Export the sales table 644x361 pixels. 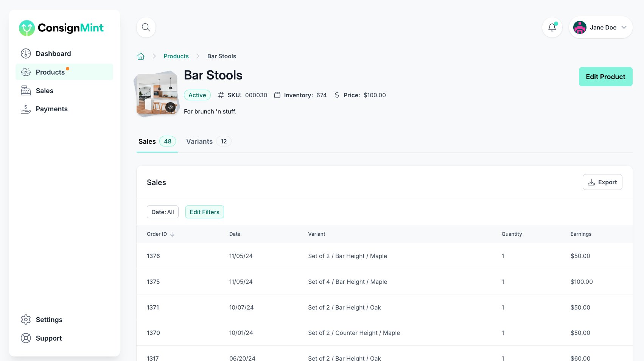602,182
